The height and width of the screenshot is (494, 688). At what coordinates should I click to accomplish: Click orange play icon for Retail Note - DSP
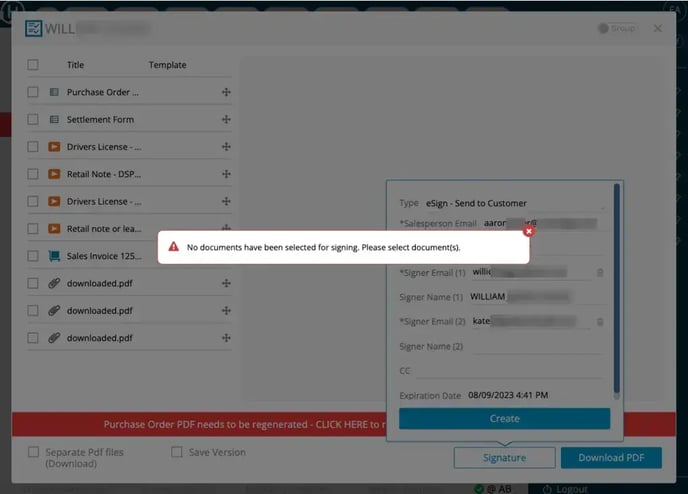pos(54,174)
